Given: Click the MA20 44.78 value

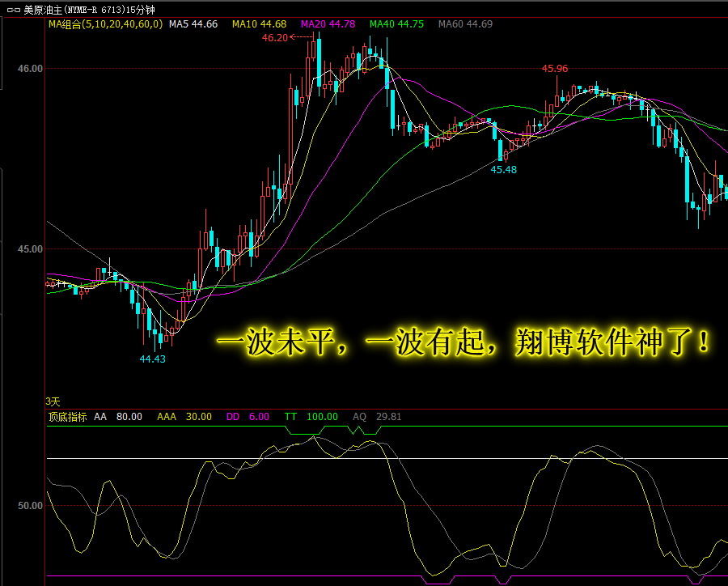Looking at the screenshot, I should 328,24.
